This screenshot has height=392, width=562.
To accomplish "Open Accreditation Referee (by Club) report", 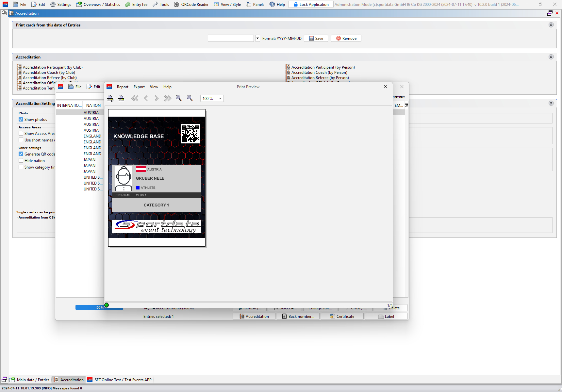I will point(50,78).
